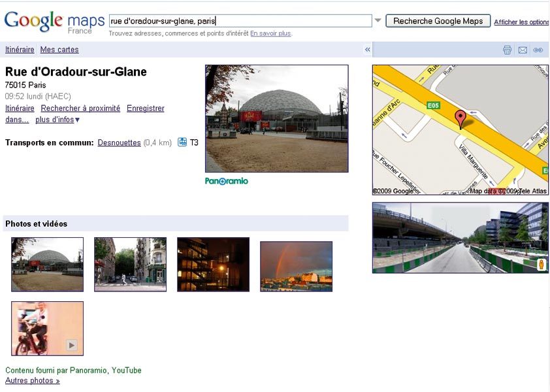Click the Recherche Google Maps button
This screenshot has height=392, width=550.
point(438,21)
